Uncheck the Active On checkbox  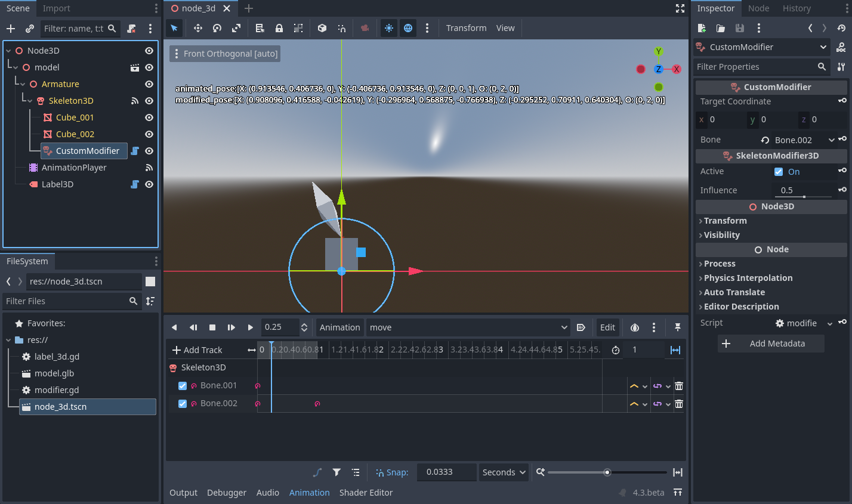779,172
